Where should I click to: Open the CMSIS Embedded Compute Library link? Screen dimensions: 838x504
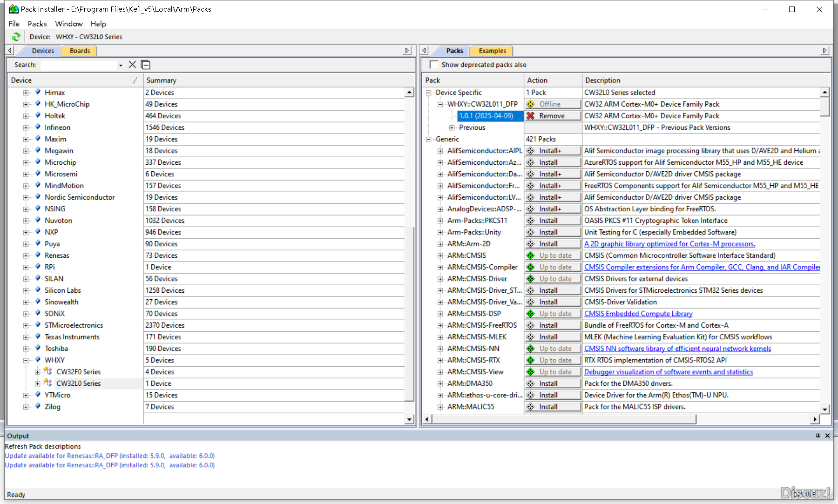(x=638, y=314)
